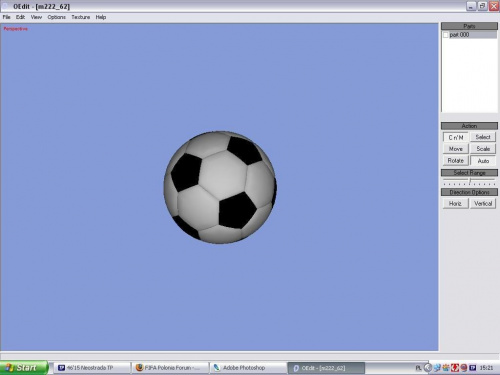The image size is (500, 375).
Task: Switch to Adobe Photoshop in taskbar
Action: coord(248,368)
